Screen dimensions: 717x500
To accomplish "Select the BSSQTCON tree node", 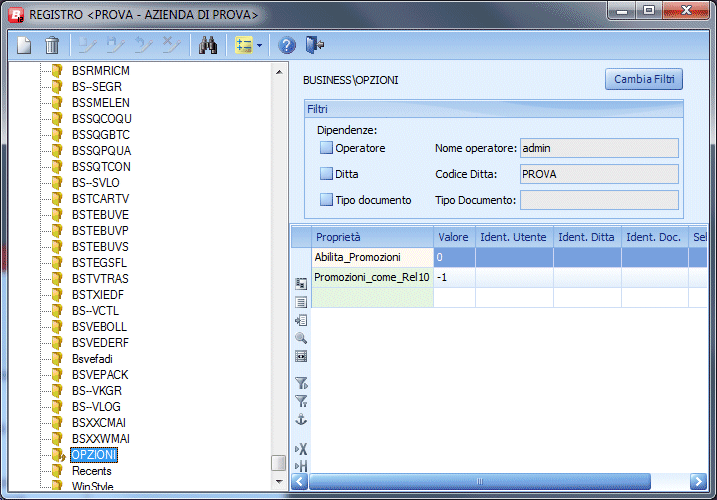I will pos(101,167).
